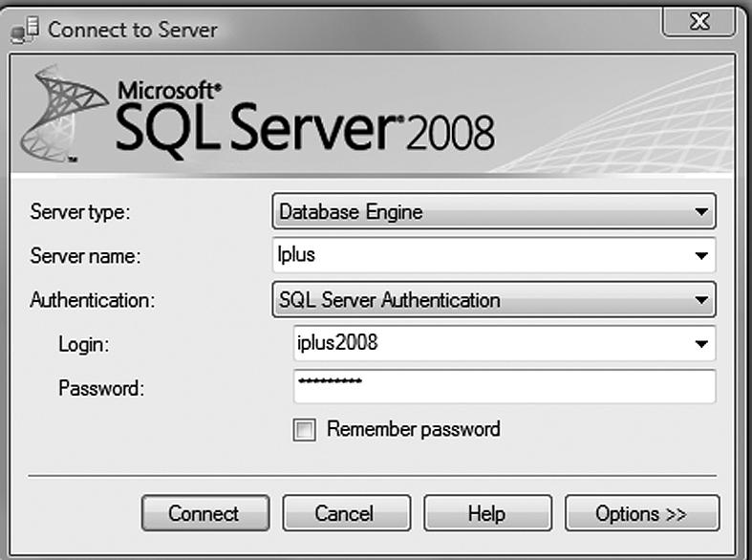Click the server icon in title bar
Viewport: 752px width, 560px height.
tap(25, 30)
